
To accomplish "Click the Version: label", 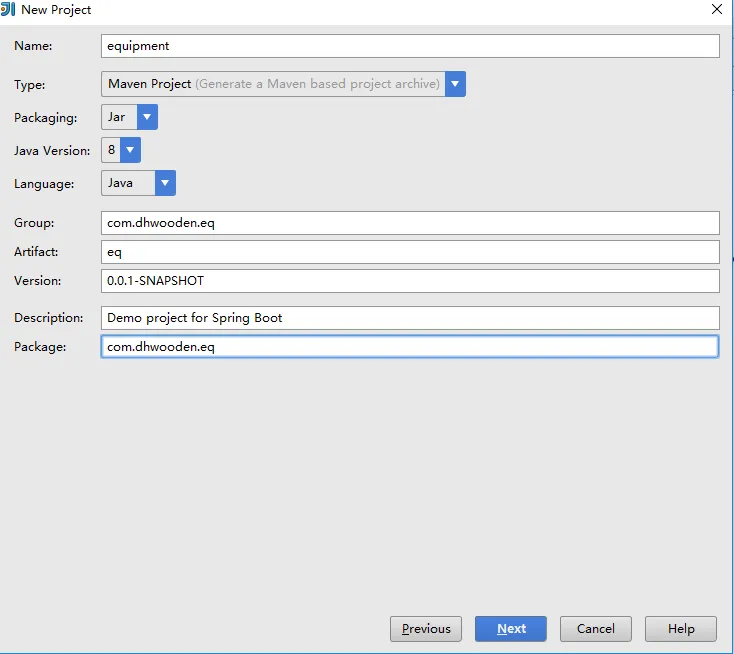I will point(37,281).
